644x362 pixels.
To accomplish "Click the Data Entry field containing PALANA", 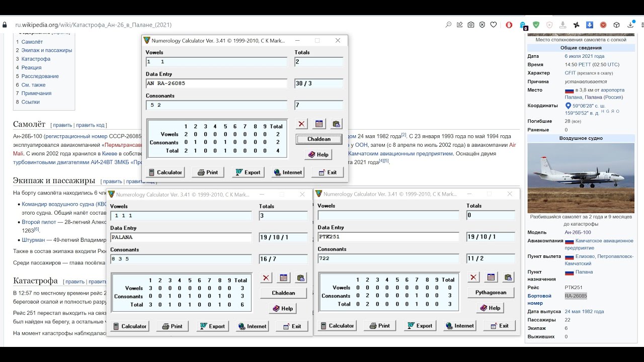I will 181,237.
